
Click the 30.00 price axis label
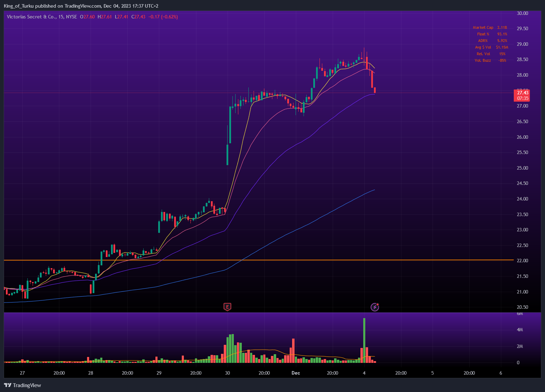[522, 13]
